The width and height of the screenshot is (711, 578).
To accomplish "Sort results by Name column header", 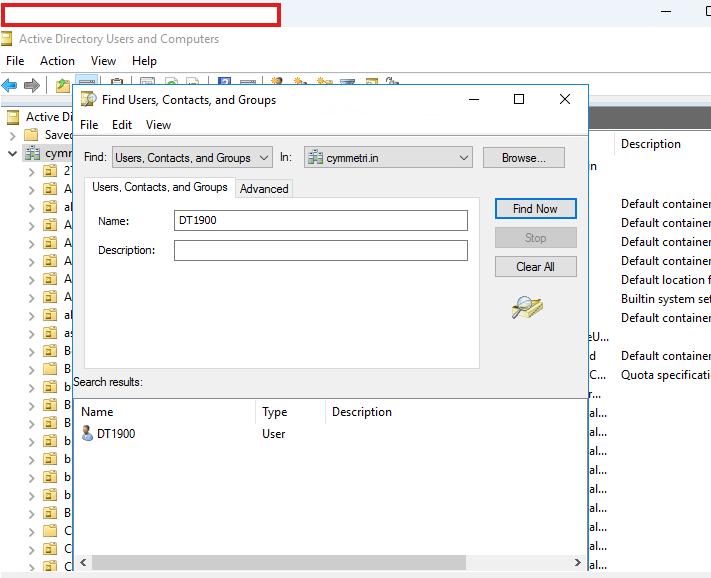I will (167, 412).
